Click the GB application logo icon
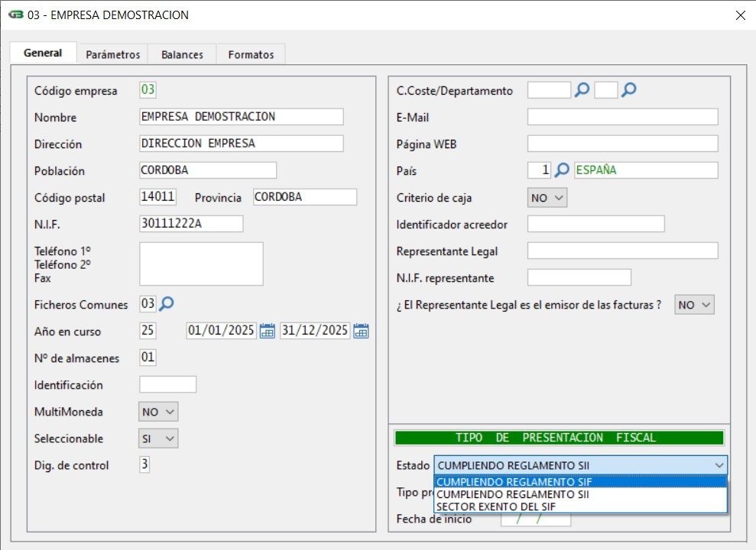Screen dimensions: 756x550 pos(16,15)
